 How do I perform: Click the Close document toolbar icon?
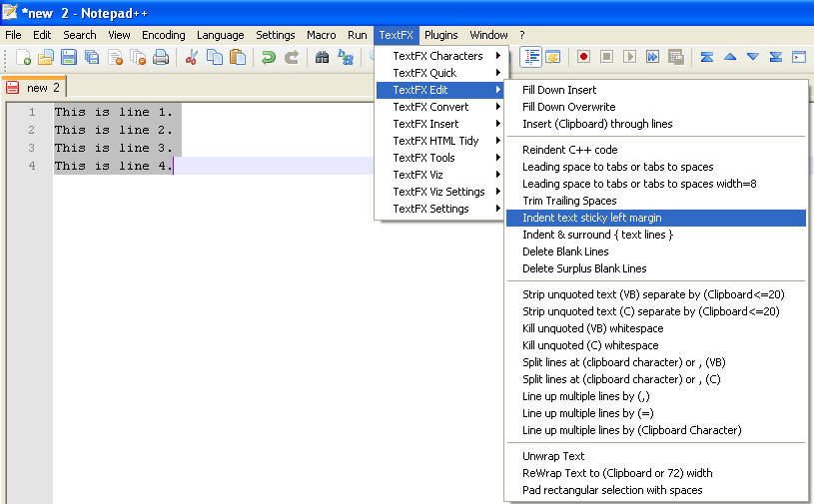115,57
